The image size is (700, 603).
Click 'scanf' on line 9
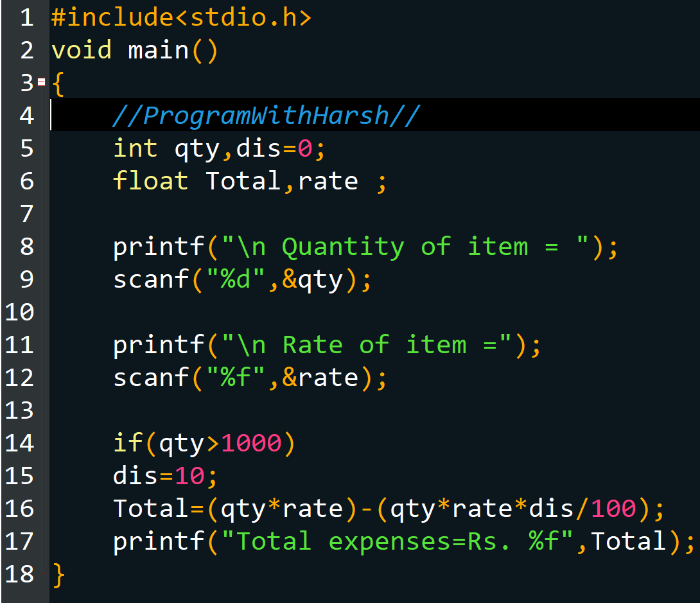coord(151,279)
